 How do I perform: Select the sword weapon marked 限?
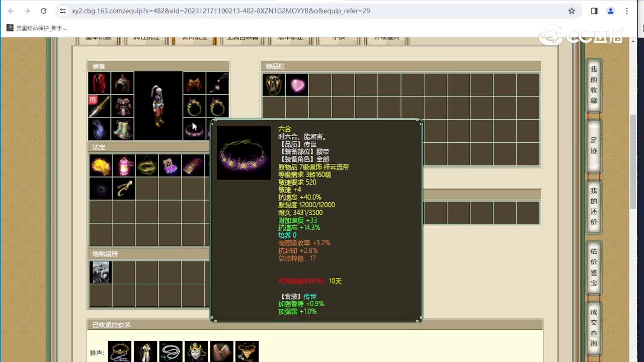pyautogui.click(x=99, y=106)
